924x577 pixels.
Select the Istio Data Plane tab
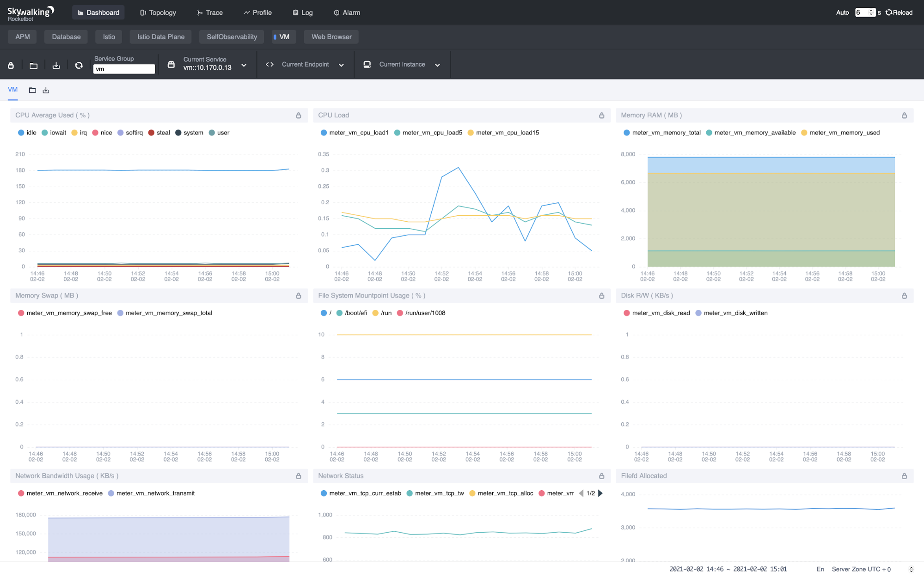pos(160,36)
